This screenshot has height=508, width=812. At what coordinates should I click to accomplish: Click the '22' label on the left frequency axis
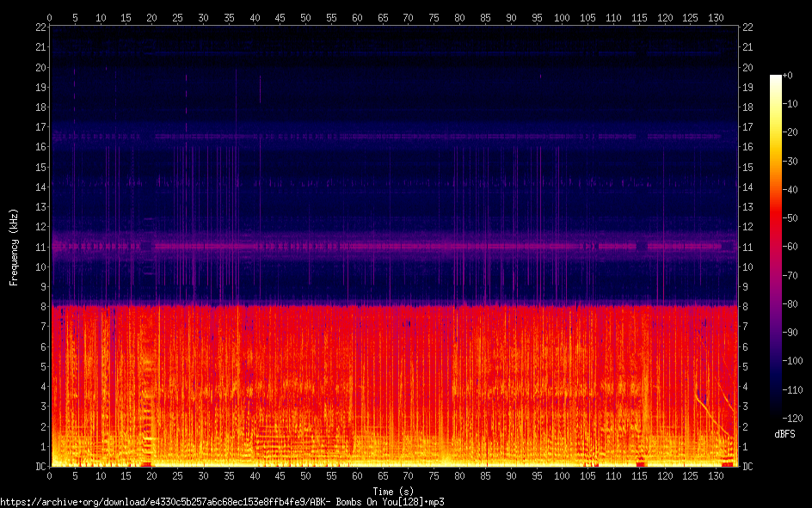40,28
